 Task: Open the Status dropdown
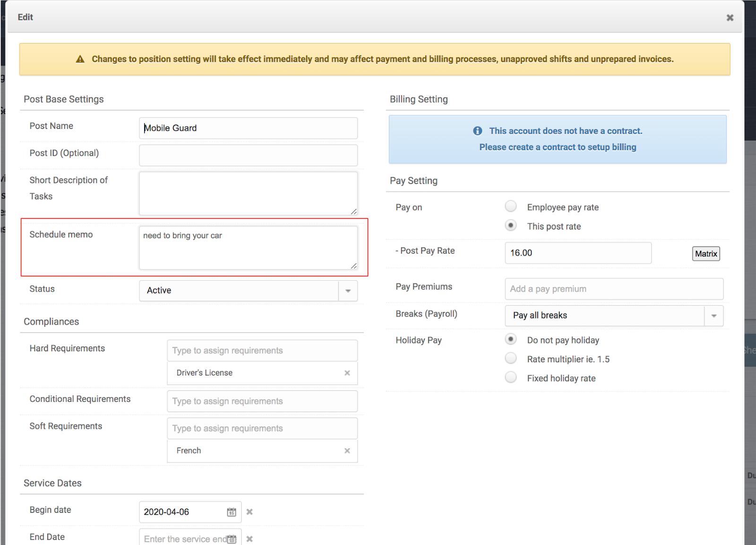(x=348, y=291)
